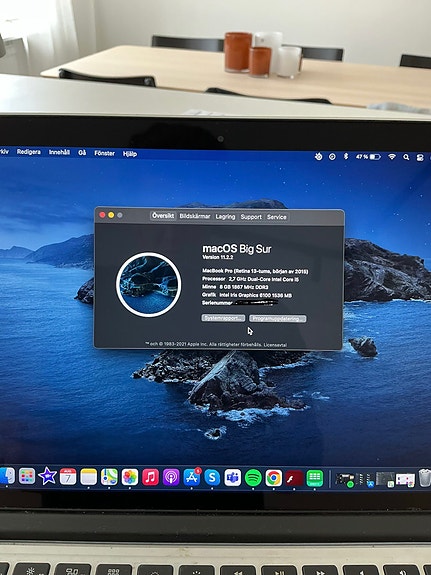Screen dimensions: 431x575
Task: Open the Photos app icon
Action: coord(130,477)
